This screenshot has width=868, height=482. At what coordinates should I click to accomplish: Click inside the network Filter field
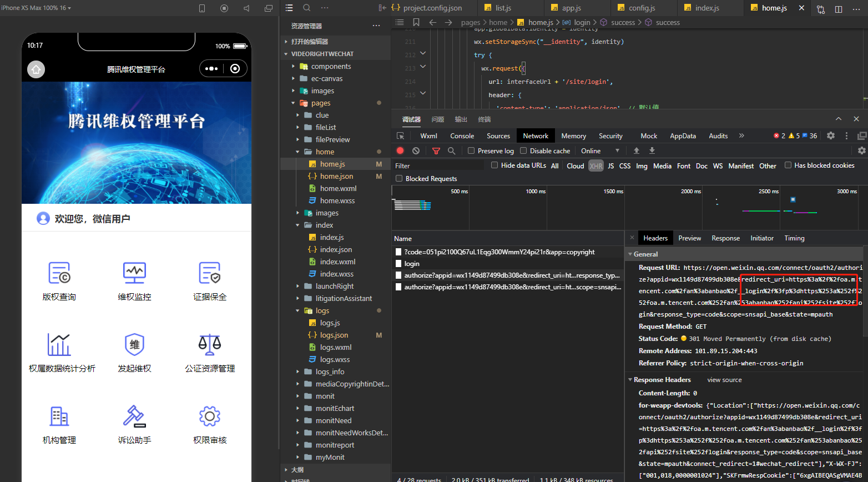tap(438, 165)
